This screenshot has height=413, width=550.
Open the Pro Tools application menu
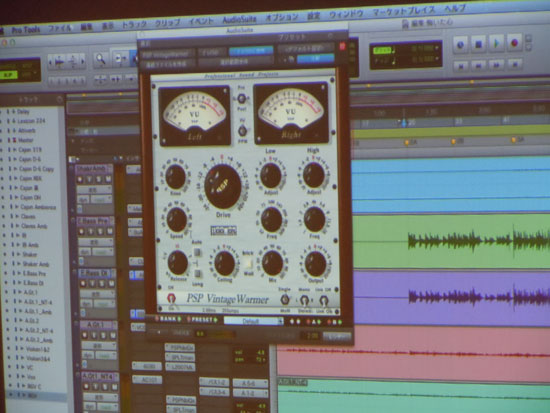click(26, 30)
